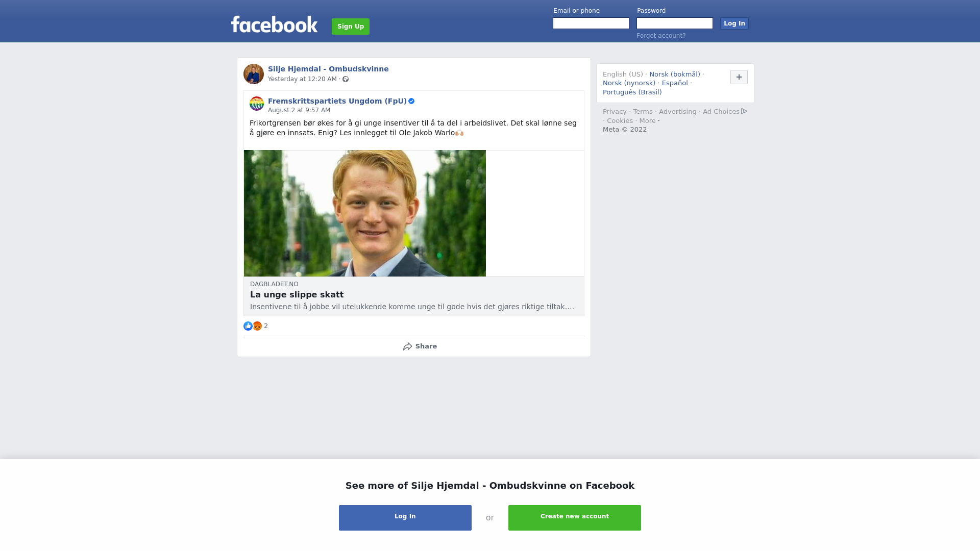Viewport: 980px width, 551px height.
Task: Expand the More footer dropdown
Action: [x=650, y=121]
